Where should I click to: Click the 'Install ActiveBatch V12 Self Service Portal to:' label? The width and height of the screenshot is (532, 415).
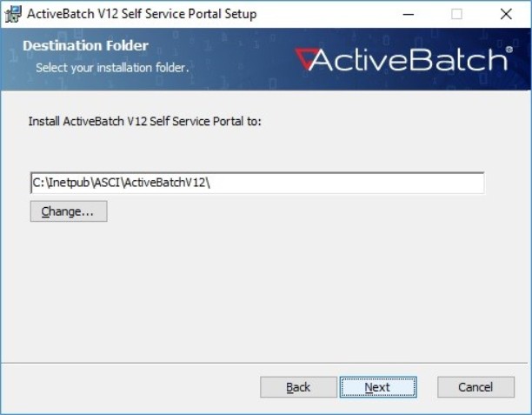tap(145, 121)
